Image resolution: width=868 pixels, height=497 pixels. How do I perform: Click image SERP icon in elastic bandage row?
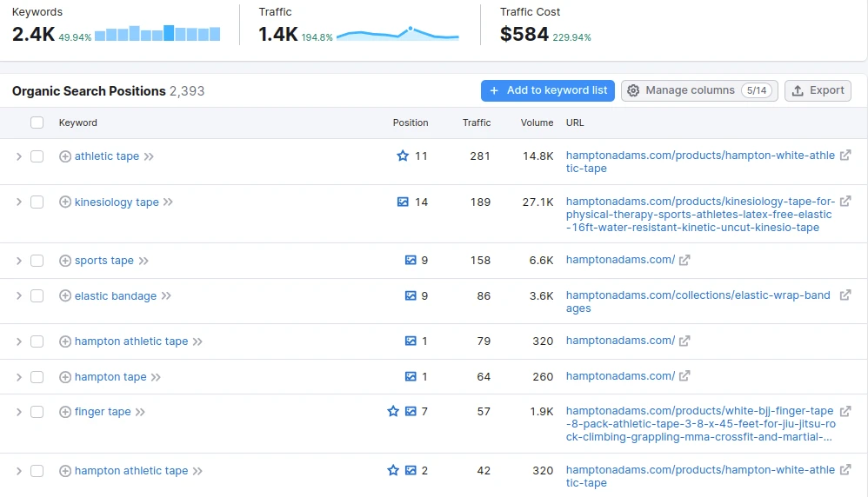point(411,296)
